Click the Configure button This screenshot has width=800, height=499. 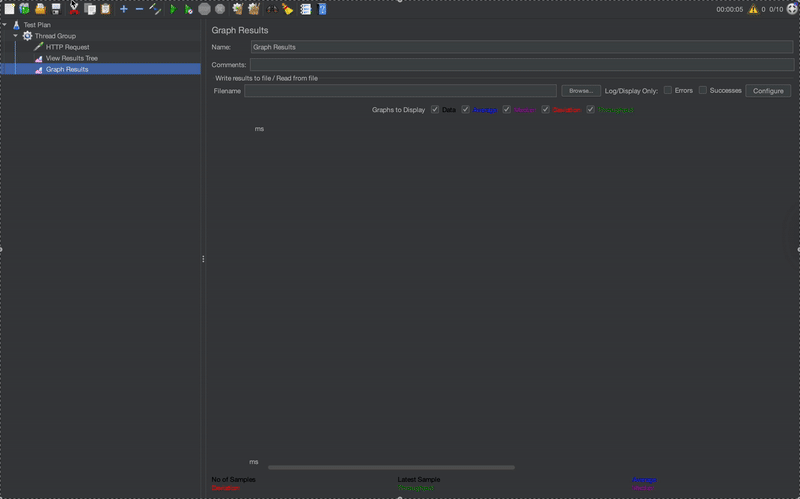768,91
